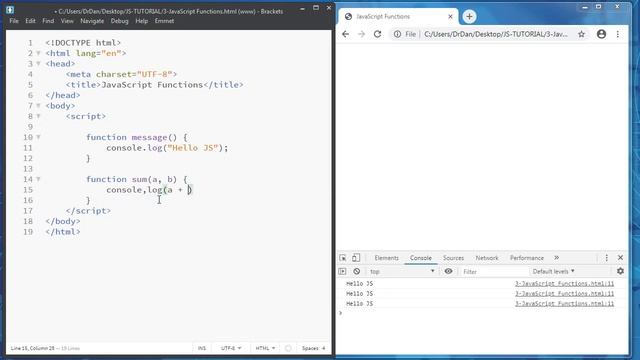Open the Navigate menu in Brackets
This screenshot has width=640, height=360.
click(92, 21)
